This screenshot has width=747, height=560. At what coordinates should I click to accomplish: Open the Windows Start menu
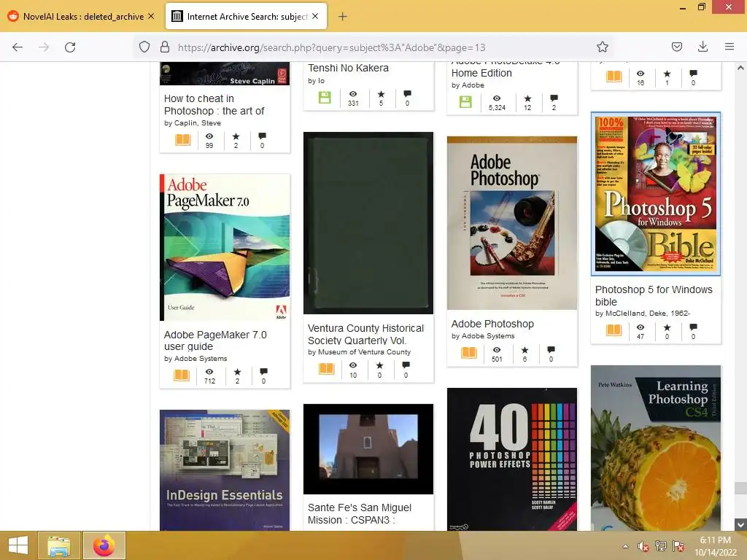pos(18,545)
